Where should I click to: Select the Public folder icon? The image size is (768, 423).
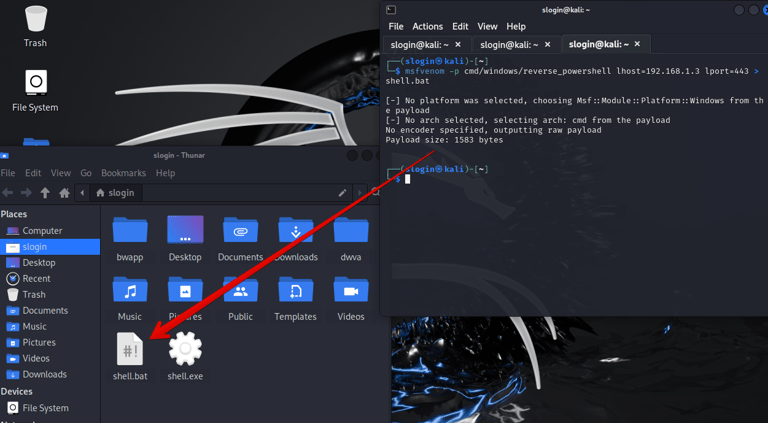pos(240,290)
